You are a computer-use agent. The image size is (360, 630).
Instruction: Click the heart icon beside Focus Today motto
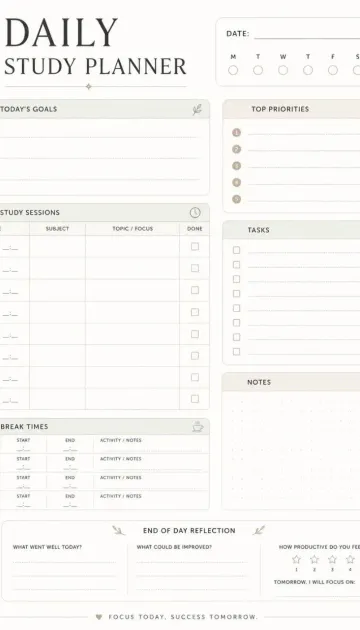(99, 617)
